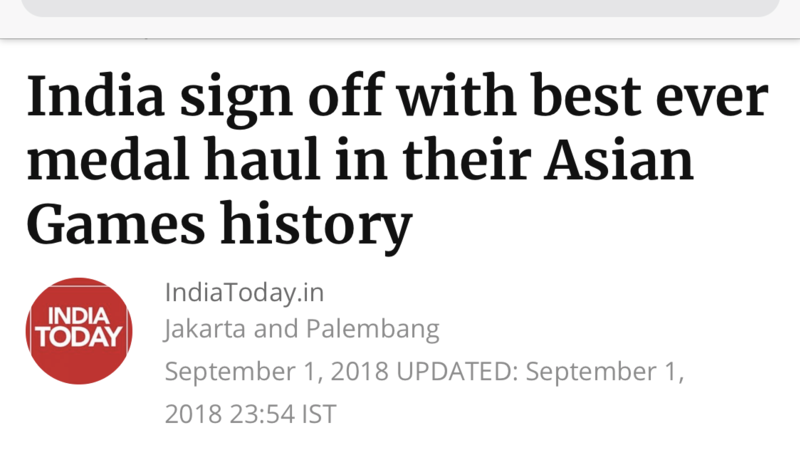Image resolution: width=800 pixels, height=450 pixels.
Task: Click the first "September 1, 2018" publish date
Action: click(x=276, y=371)
